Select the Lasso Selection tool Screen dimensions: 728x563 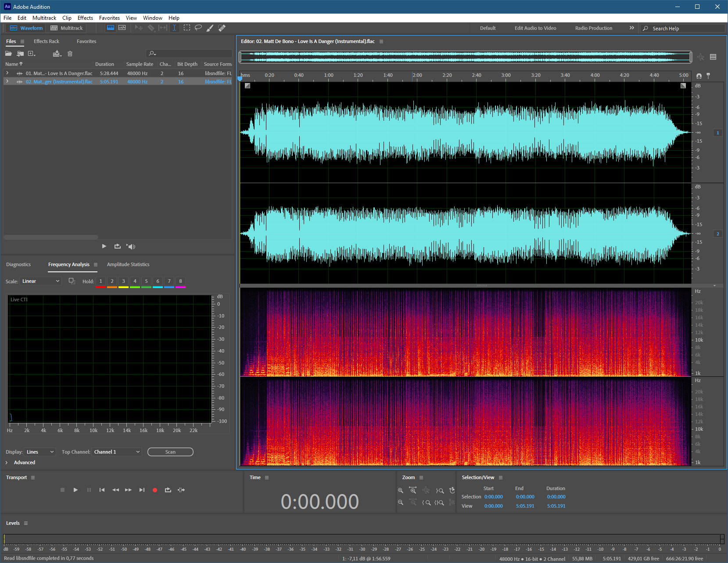tap(198, 28)
